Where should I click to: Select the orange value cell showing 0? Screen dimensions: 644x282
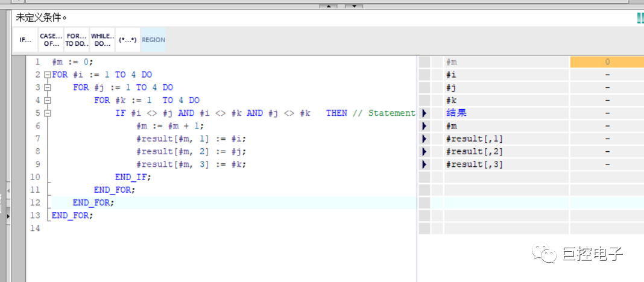(607, 62)
